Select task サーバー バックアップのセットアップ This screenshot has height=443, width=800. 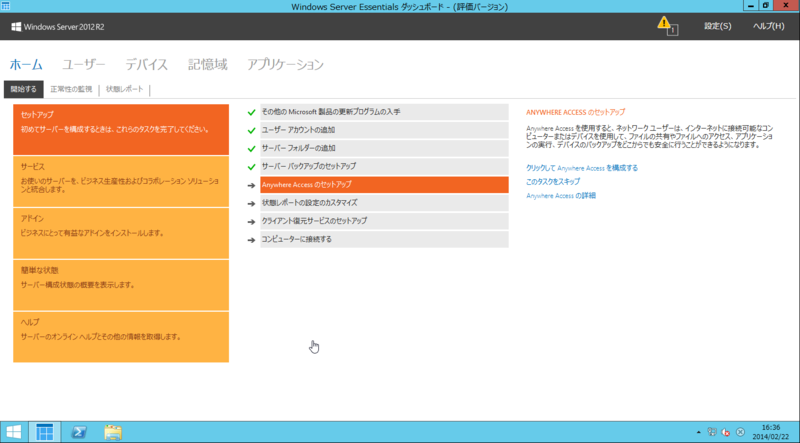coord(384,166)
